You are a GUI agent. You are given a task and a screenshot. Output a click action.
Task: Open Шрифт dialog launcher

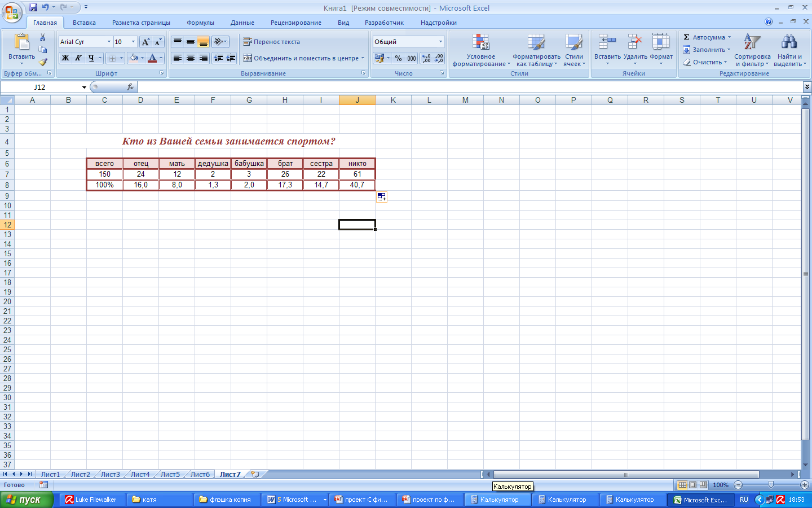(162, 73)
